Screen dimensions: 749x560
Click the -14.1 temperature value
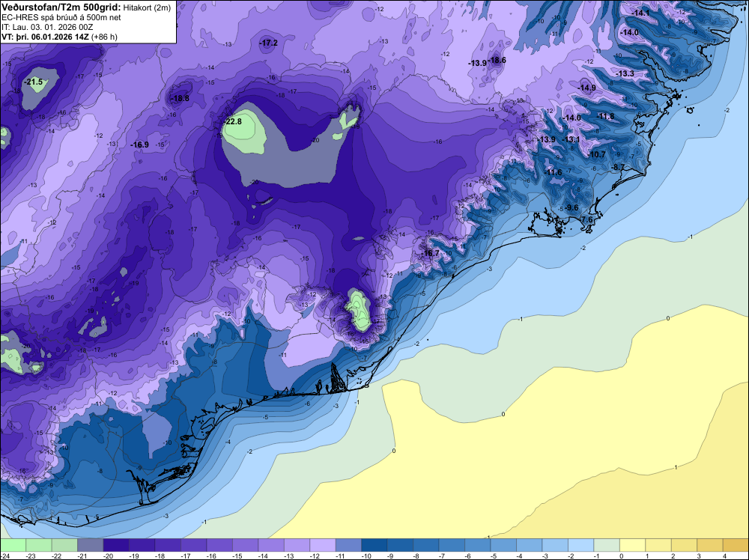tap(640, 13)
